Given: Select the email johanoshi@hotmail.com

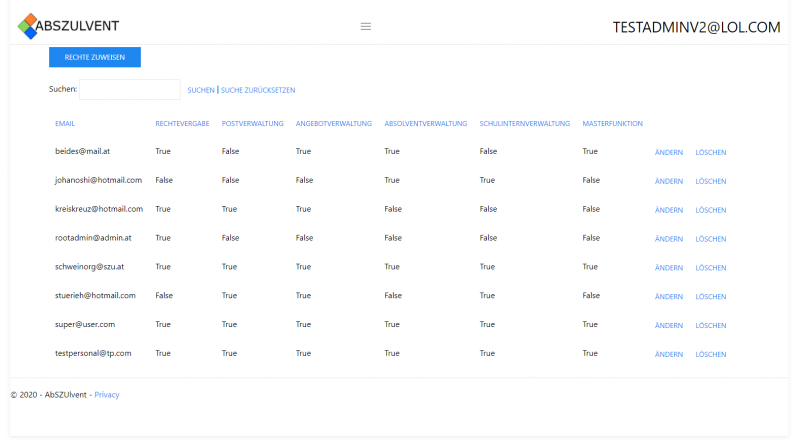Looking at the screenshot, I should click(98, 180).
